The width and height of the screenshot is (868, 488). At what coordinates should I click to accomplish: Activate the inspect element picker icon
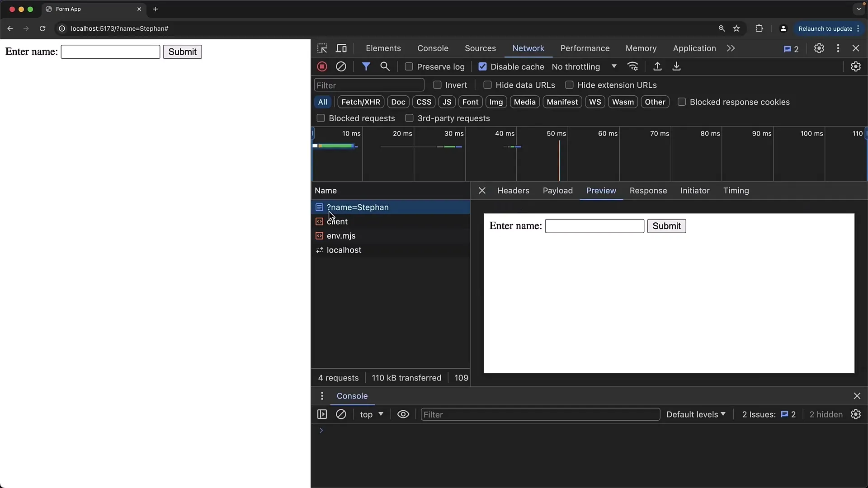[322, 48]
